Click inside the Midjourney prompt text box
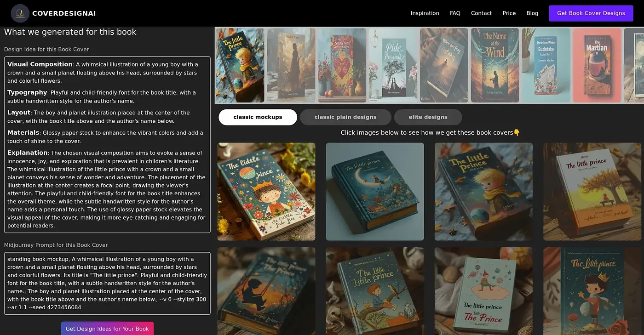This screenshot has height=335, width=644. click(x=107, y=284)
